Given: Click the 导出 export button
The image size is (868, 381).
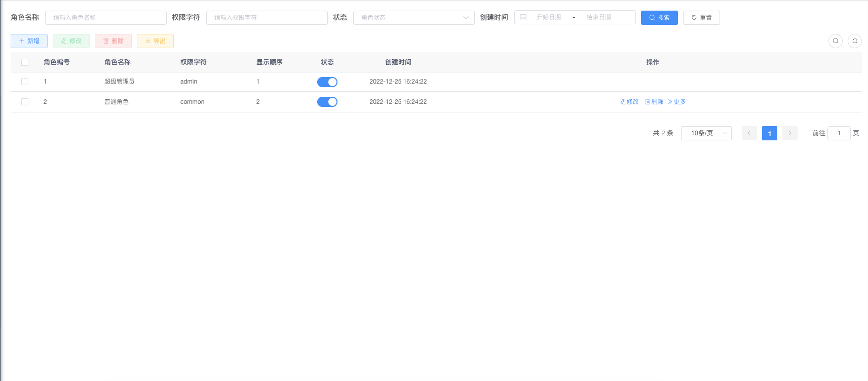Looking at the screenshot, I should (155, 41).
